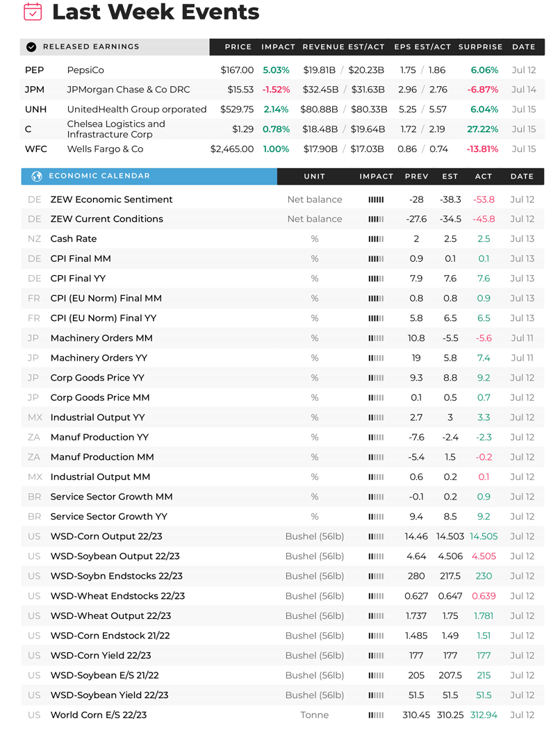Click the impact bars for Machinery Orders MM
This screenshot has width=560, height=737.
click(376, 338)
